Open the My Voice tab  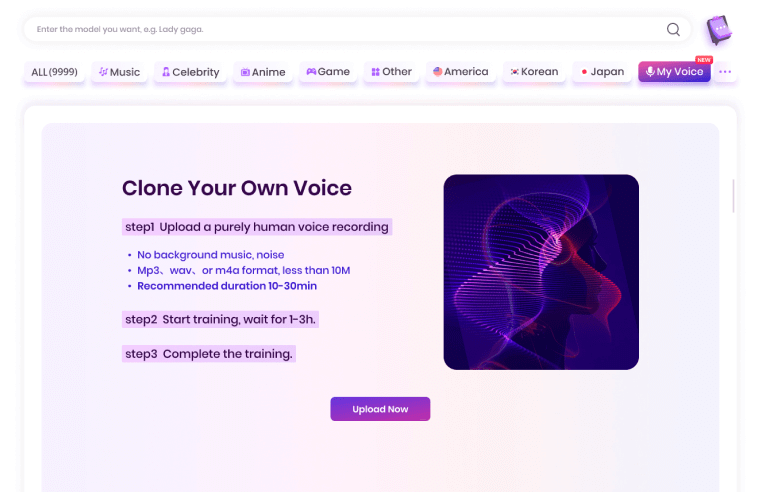[674, 72]
